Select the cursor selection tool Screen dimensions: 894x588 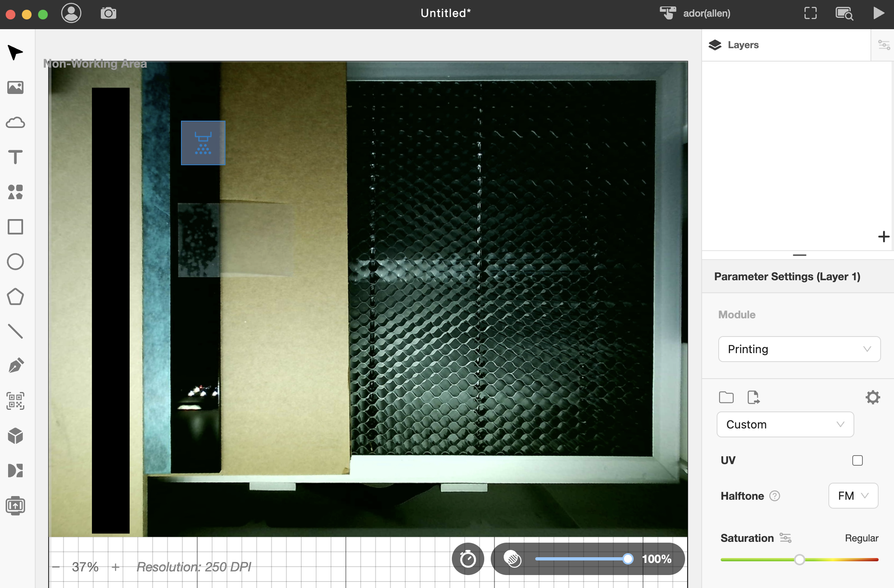[x=15, y=53]
